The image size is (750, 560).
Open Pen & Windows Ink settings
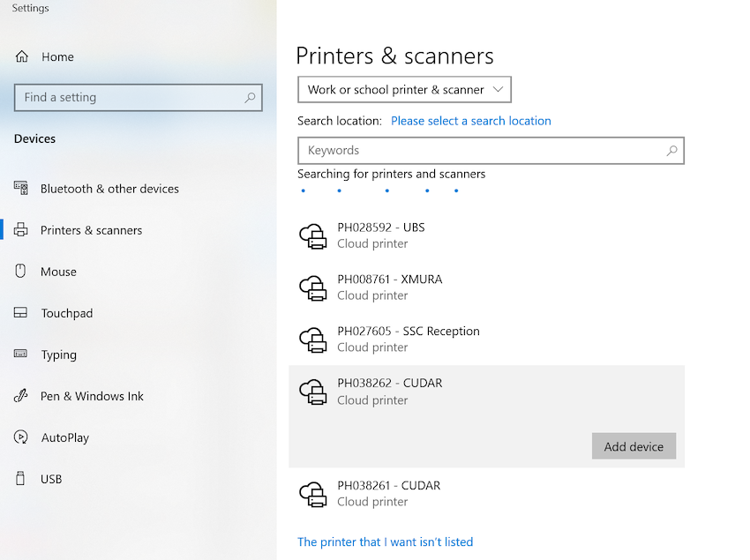coord(92,396)
